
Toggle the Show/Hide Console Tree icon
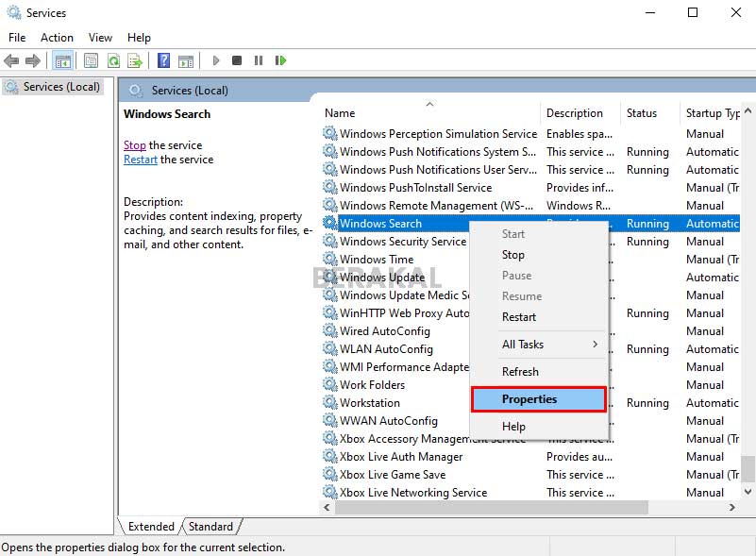click(x=63, y=60)
